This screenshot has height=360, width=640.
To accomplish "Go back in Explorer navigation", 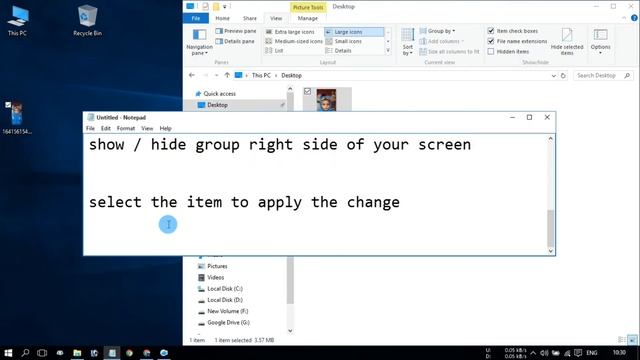I will coord(192,76).
